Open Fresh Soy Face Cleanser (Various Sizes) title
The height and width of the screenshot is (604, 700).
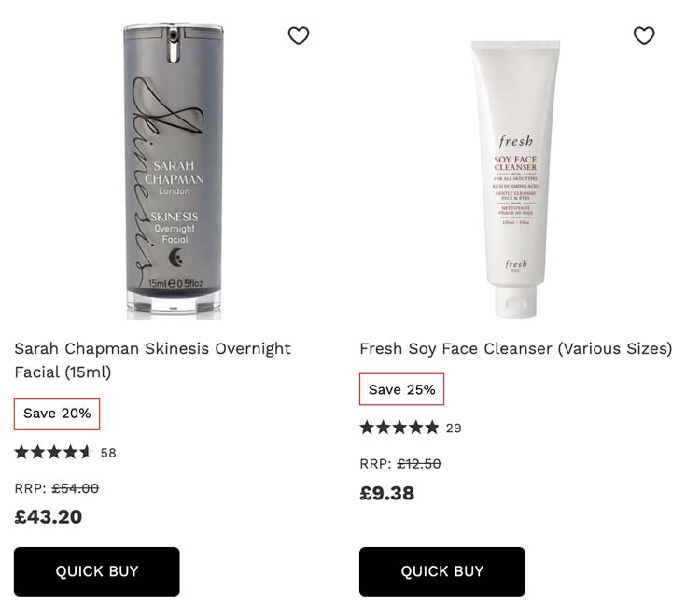(515, 348)
